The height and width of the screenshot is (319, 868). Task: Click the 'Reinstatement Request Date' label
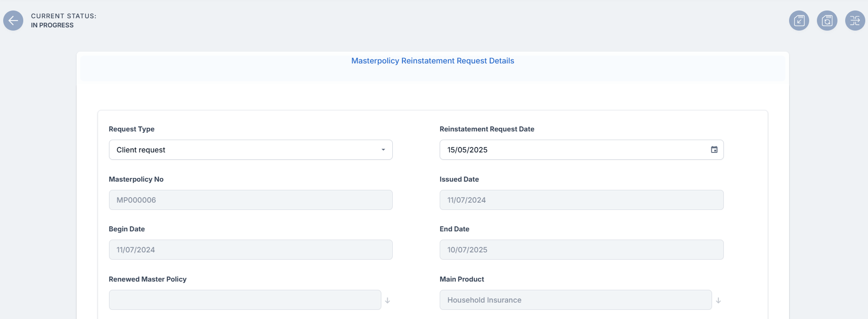(487, 129)
